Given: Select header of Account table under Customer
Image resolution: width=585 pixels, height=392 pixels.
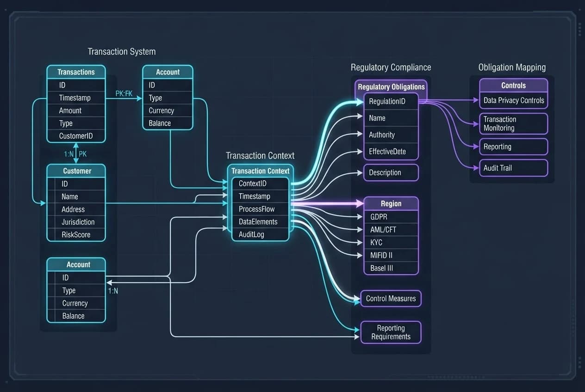Looking at the screenshot, I should coord(76,264).
